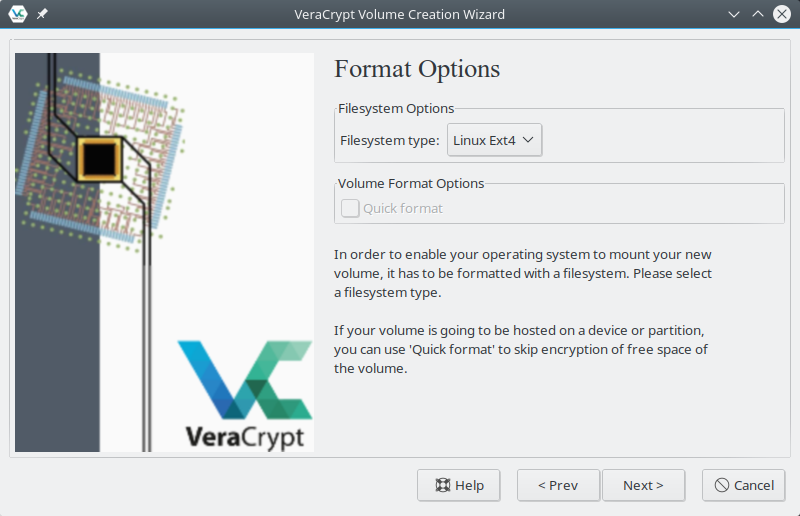Go back with the Prev button
The image size is (800, 516).
[558, 485]
